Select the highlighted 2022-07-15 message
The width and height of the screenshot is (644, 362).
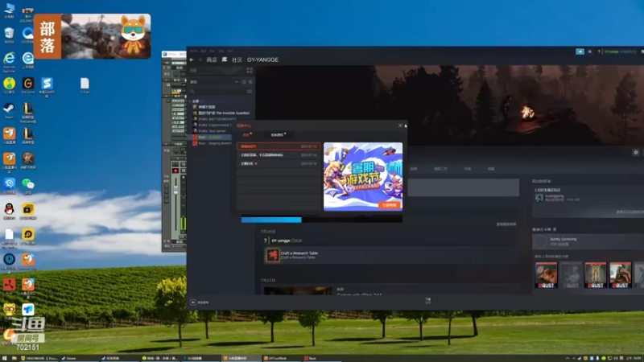pos(279,146)
